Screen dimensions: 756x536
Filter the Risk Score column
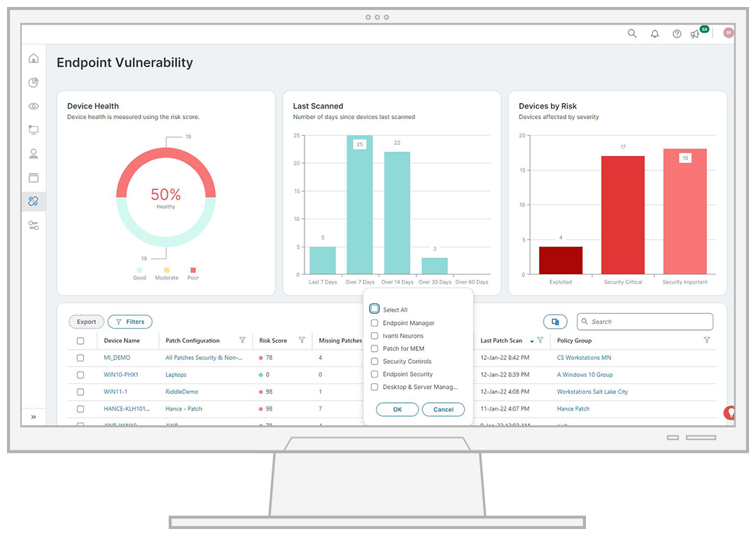302,340
